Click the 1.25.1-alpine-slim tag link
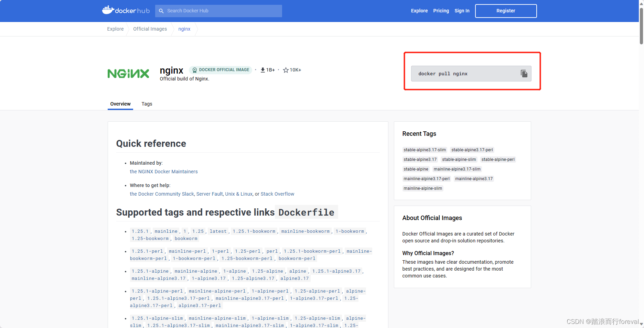This screenshot has width=644, height=328. [x=157, y=318]
